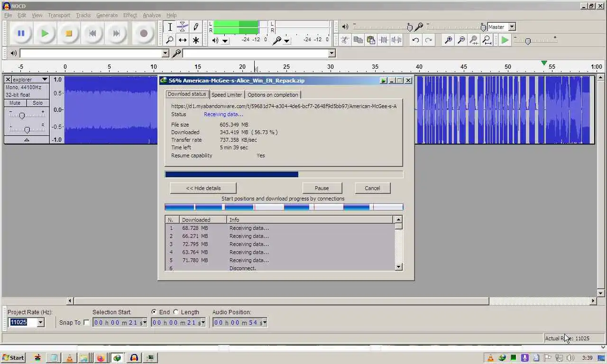Viewport: 607px width, 364px height.
Task: Switch to the Speed Limiter tab
Action: (x=227, y=95)
